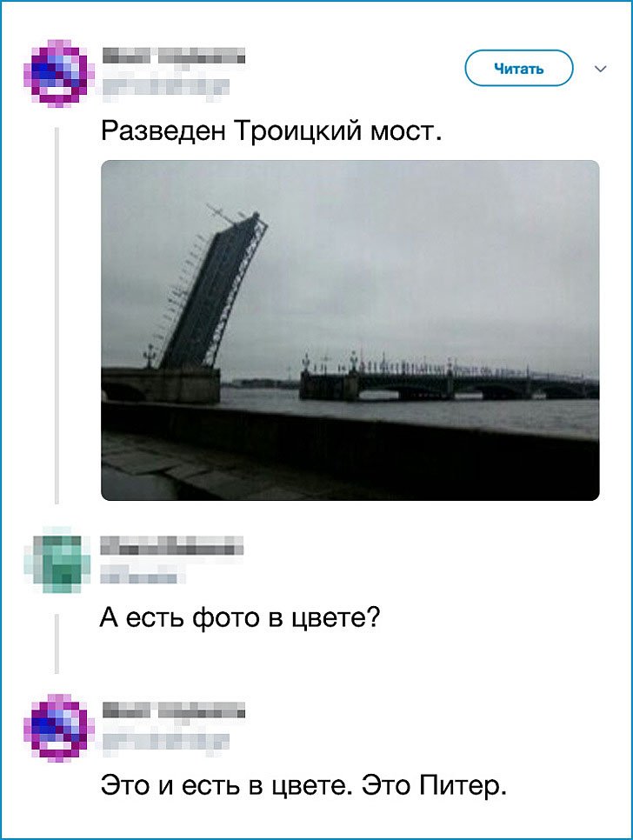Expand the chevron menu next to Читать
Viewport: 633px width, 840px height.
(601, 69)
